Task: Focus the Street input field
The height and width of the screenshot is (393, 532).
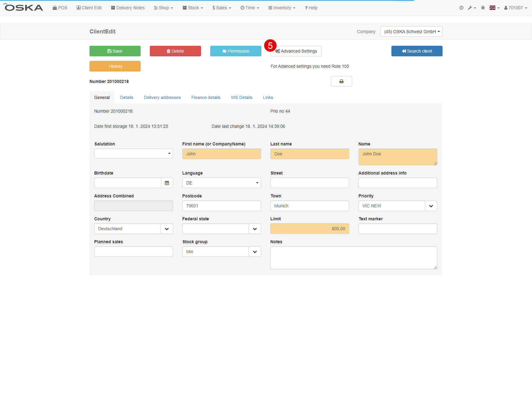Action: (310, 183)
